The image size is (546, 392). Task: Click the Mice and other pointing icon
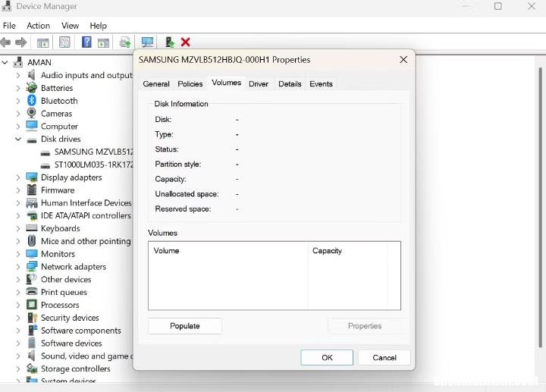tap(32, 241)
